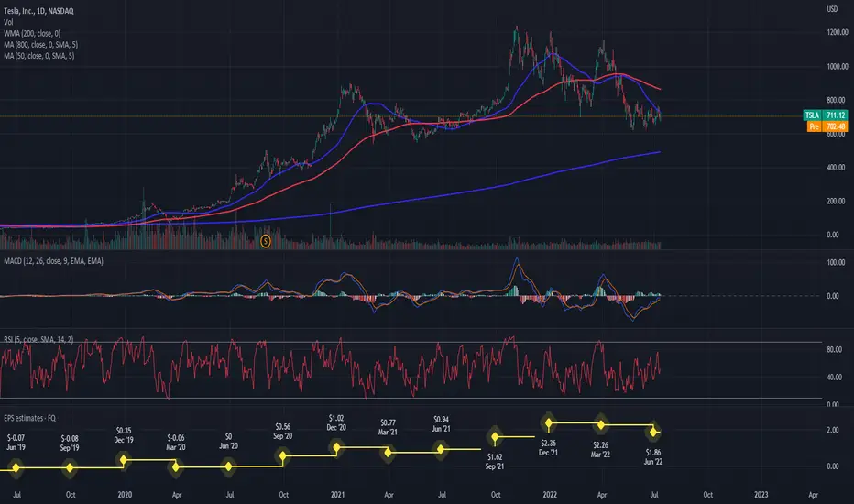
Task: Click the 2.00 EPS scale label
Action: point(833,430)
